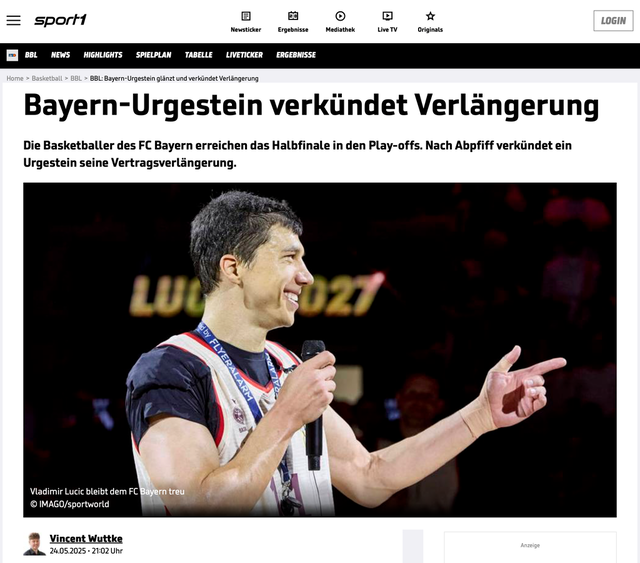Viewport: 640px width, 563px height.
Task: Open the TABELLE tab
Action: 199,55
